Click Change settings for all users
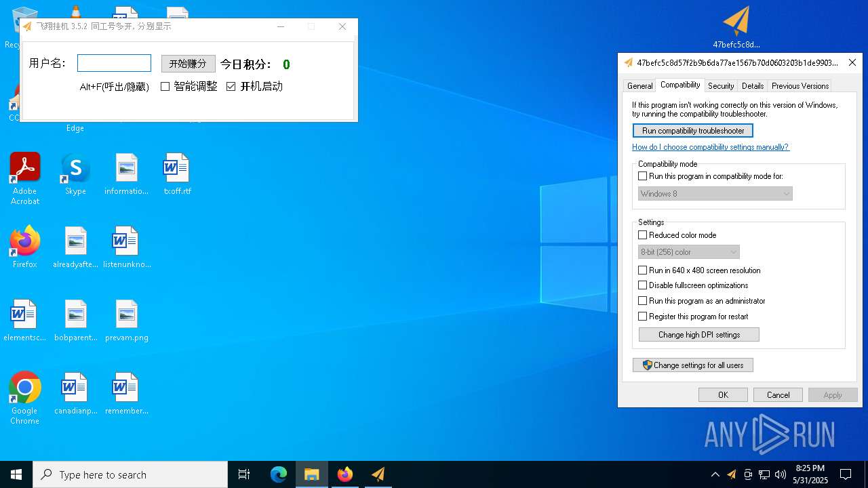The height and width of the screenshot is (488, 868). 693,365
